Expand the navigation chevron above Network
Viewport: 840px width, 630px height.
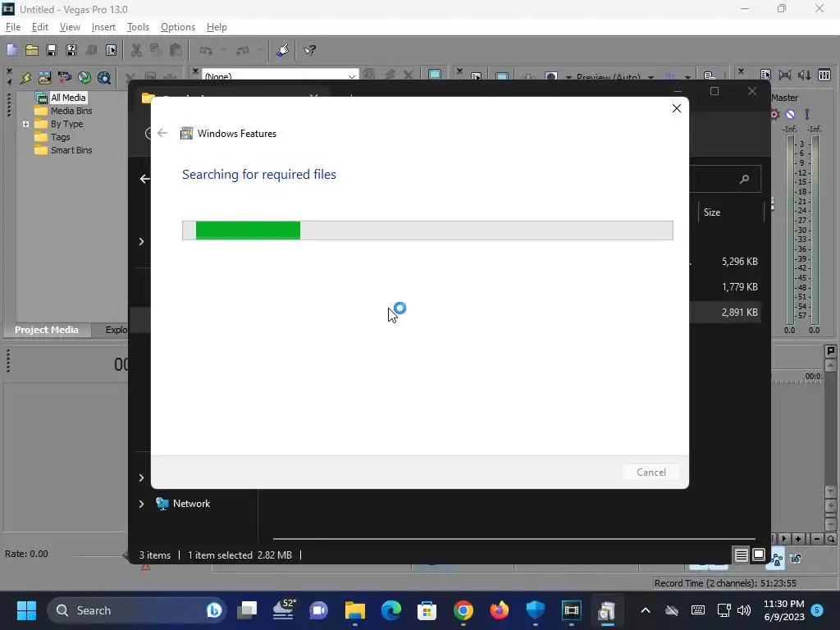(141, 477)
